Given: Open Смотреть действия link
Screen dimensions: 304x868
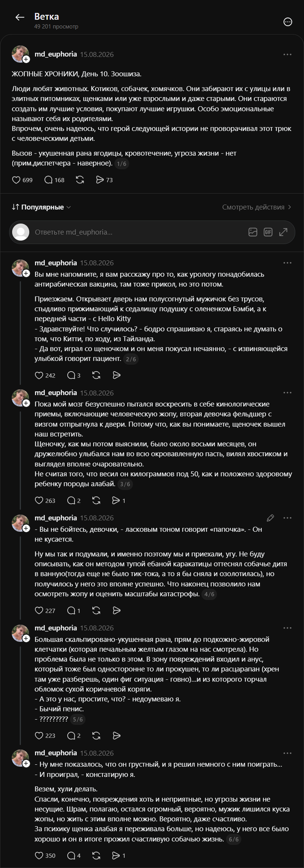Looking at the screenshot, I should pyautogui.click(x=257, y=207).
